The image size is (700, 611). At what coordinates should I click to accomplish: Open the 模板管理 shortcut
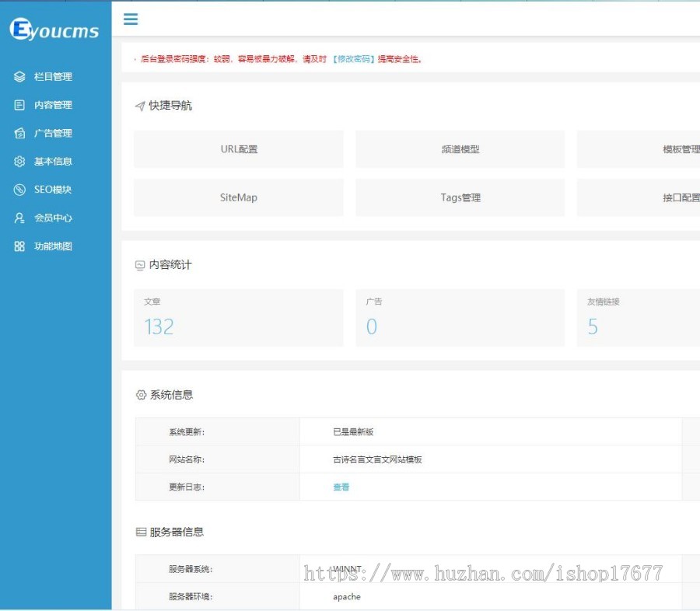(639, 149)
